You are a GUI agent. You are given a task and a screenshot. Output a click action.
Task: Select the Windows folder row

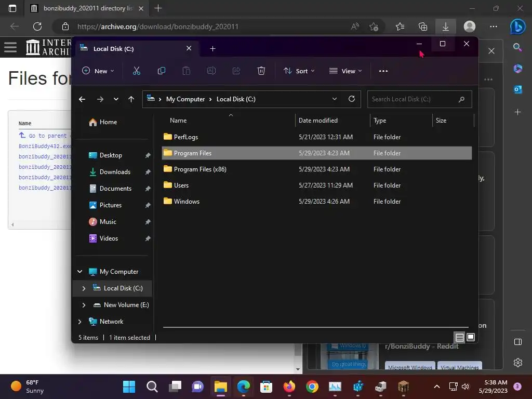coord(316,202)
